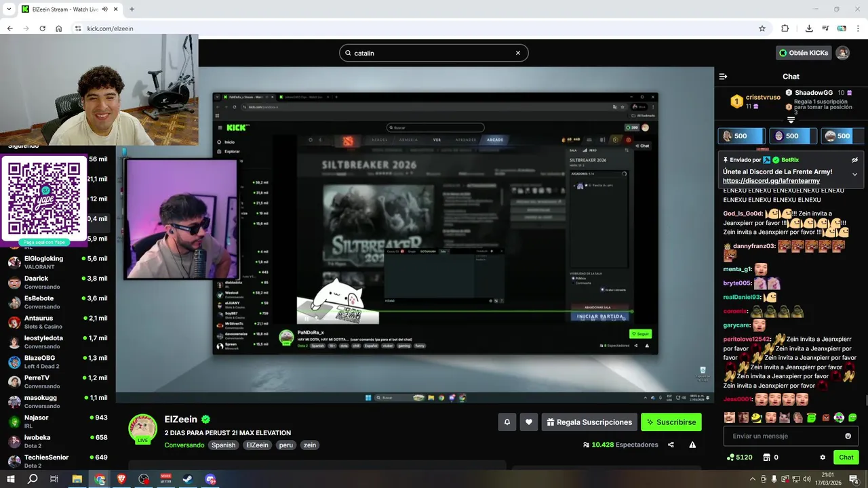Open the first 500 KICKs gift card
Screen dimensions: 868x488
tap(741, 136)
